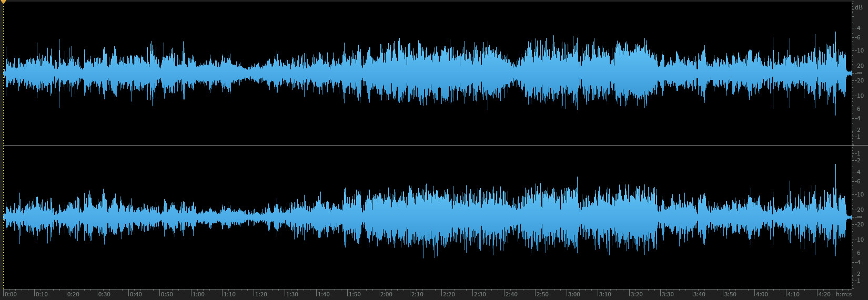Click the orange playhead marker at timeline start
The height and width of the screenshot is (300, 868).
3,2
